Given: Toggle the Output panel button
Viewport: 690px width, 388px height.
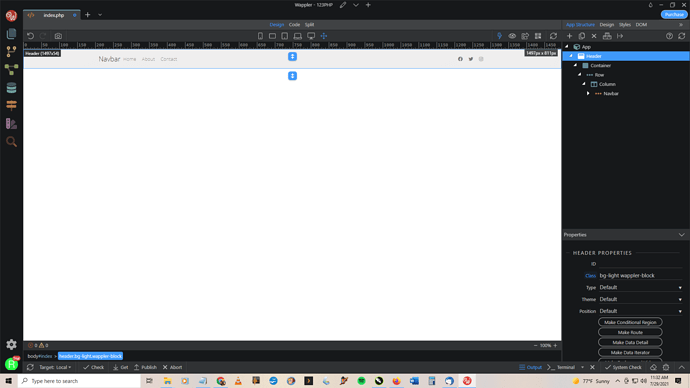Looking at the screenshot, I should tap(530, 367).
